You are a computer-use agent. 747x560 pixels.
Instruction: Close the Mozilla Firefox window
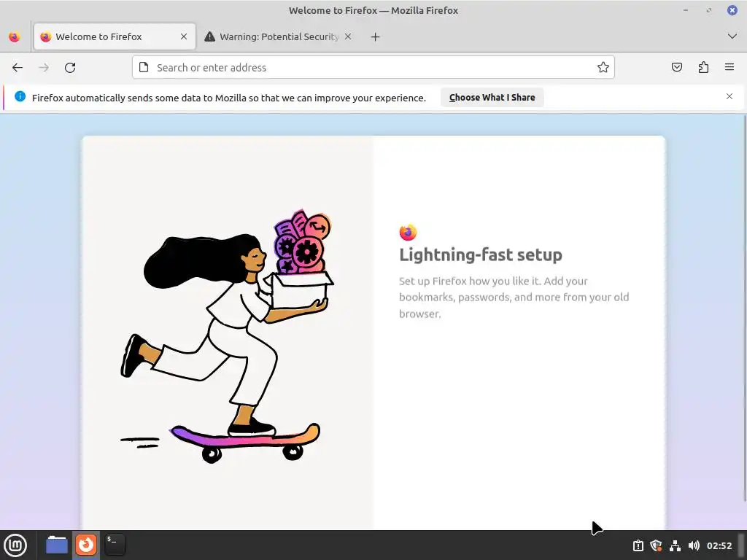tap(732, 10)
